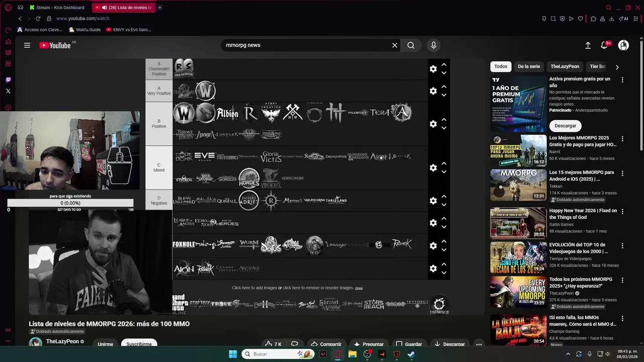Screen dimensions: 644x362
Task: Open TheLazyPeon channel name link
Action: pyautogui.click(x=62, y=341)
